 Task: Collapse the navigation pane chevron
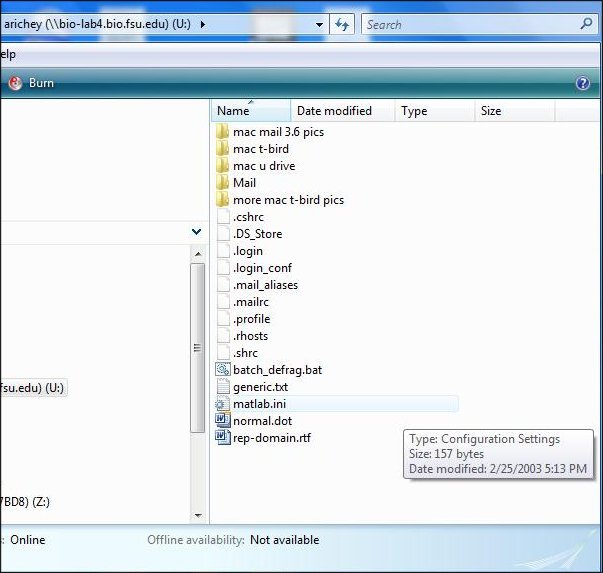click(x=197, y=232)
